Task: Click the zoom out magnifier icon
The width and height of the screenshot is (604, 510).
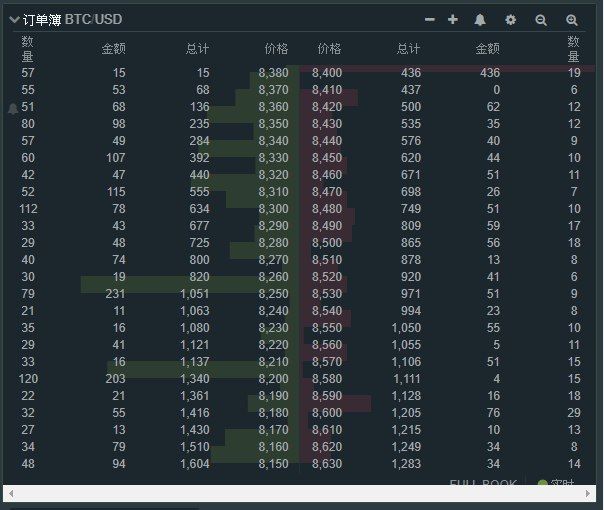Action: (541, 20)
